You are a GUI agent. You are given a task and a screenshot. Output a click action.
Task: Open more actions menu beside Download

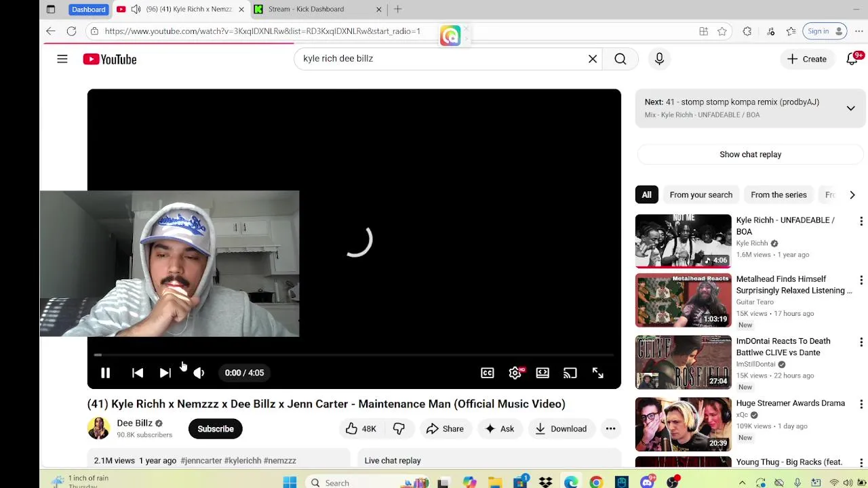pyautogui.click(x=610, y=429)
